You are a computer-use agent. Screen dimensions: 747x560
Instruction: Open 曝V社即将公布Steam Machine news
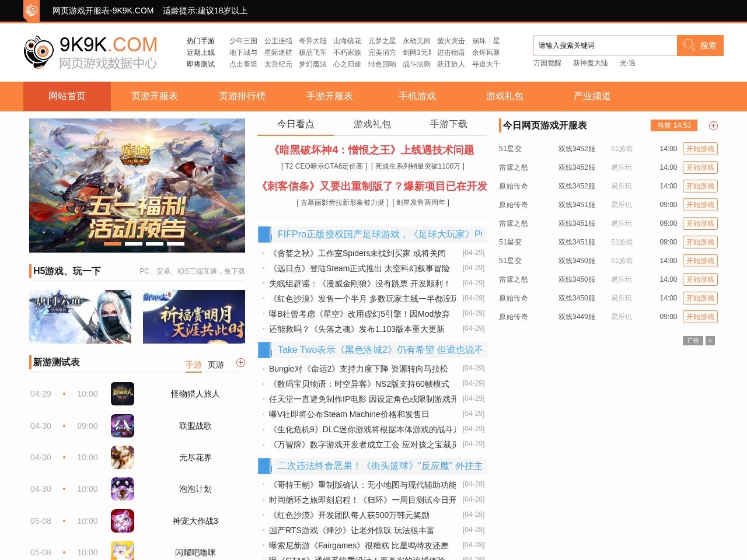349,414
